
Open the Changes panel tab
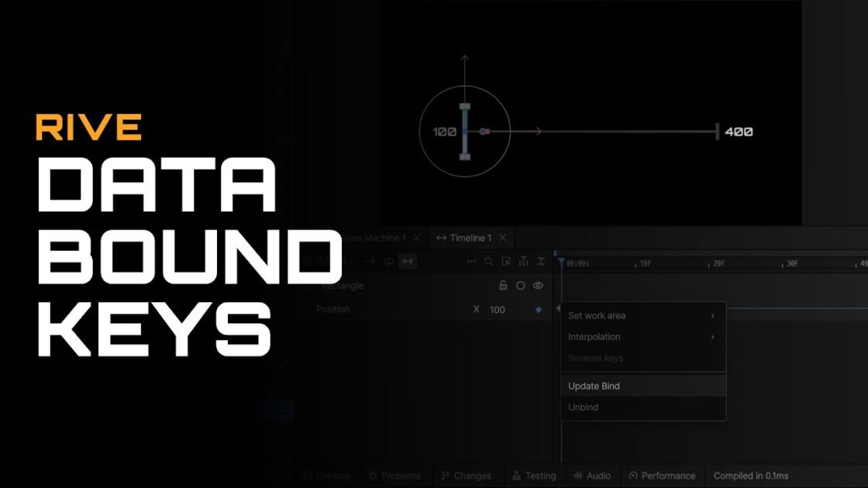pos(466,476)
